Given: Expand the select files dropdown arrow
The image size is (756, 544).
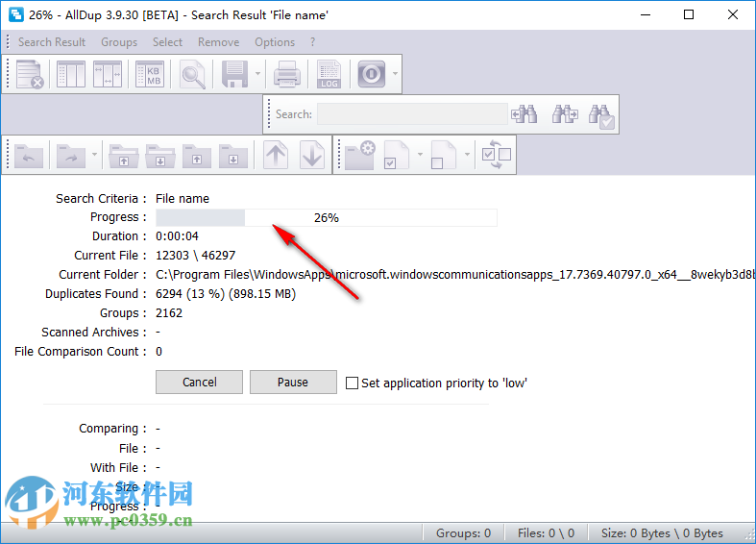Looking at the screenshot, I should (420, 155).
